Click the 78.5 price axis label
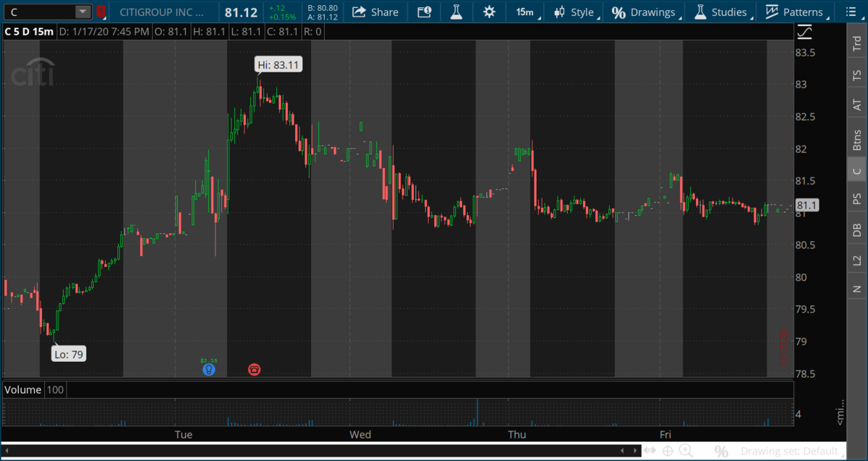 pos(806,374)
